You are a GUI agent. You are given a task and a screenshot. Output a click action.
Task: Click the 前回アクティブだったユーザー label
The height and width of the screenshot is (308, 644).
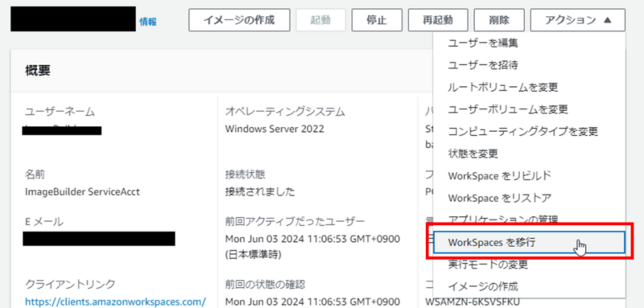click(x=294, y=221)
